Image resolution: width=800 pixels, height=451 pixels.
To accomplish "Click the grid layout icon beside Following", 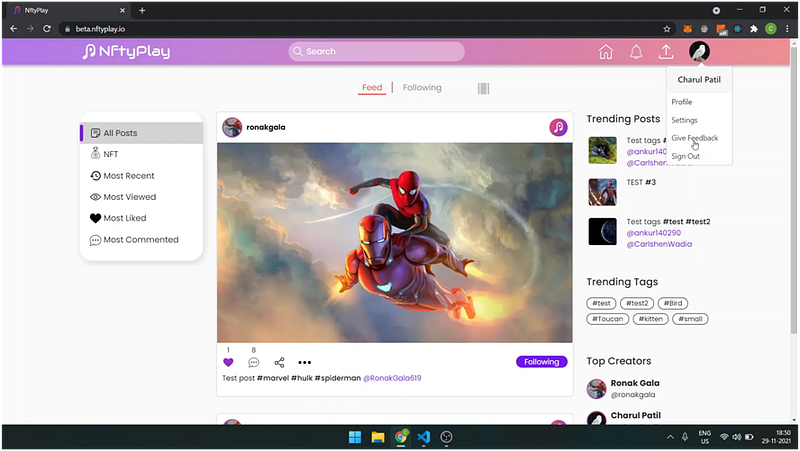I will click(483, 88).
